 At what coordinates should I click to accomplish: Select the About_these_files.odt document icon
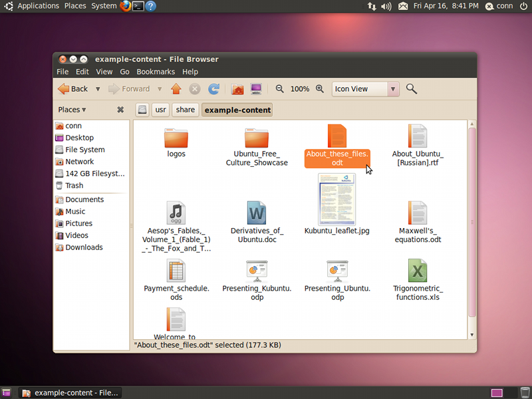[337, 136]
